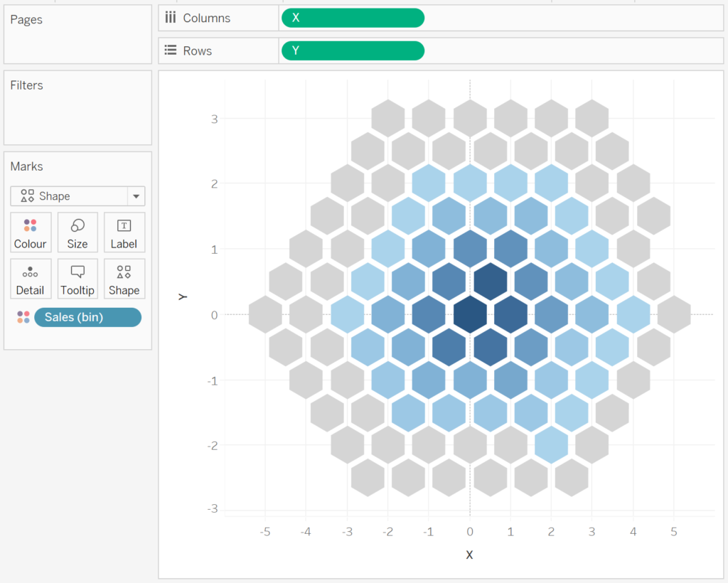This screenshot has width=728, height=583.
Task: Click the Marks card title
Action: pyautogui.click(x=26, y=166)
